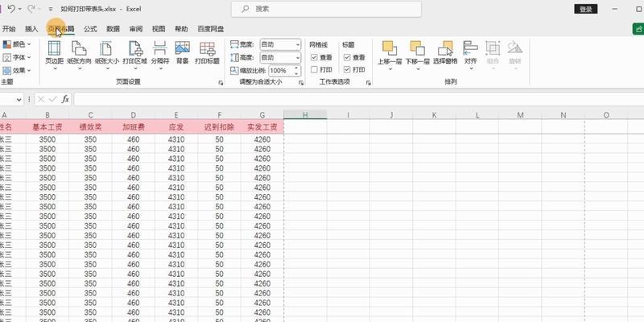This screenshot has width=644, height=322.
Task: Click the 打印标题 (Print Titles) icon
Action: coord(207,48)
